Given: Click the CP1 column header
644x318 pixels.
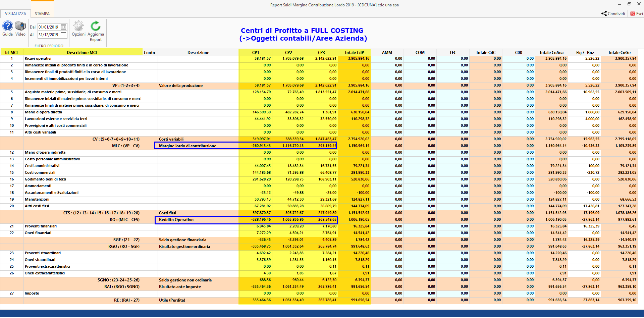Looking at the screenshot, I should click(x=256, y=53).
